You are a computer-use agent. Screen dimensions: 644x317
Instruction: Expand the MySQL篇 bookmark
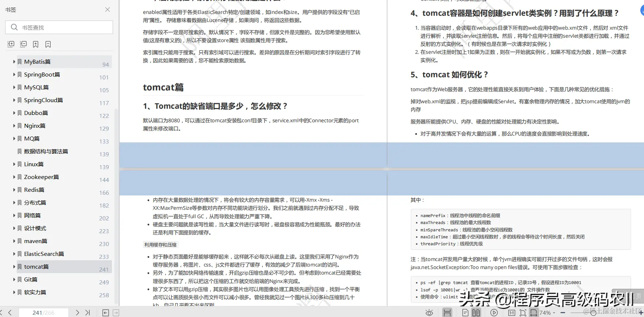(14, 87)
